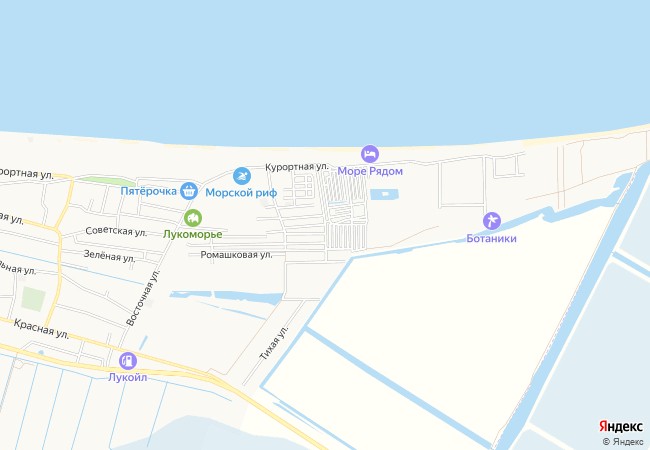The height and width of the screenshot is (450, 650).
Task: Open the Море Рядом place label
Action: (x=370, y=171)
